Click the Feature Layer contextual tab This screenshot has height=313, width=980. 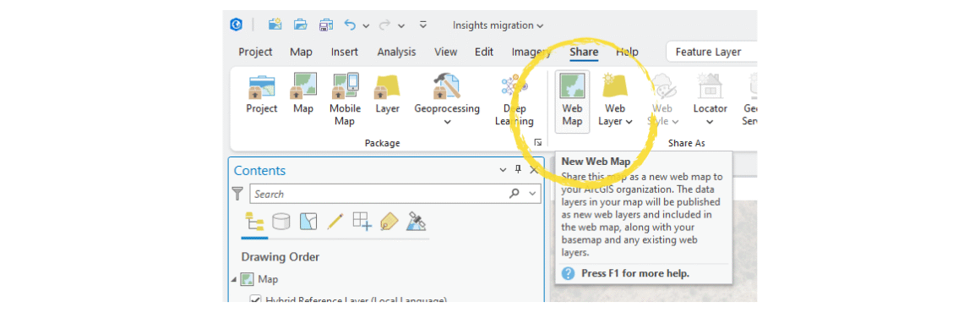[x=708, y=52]
